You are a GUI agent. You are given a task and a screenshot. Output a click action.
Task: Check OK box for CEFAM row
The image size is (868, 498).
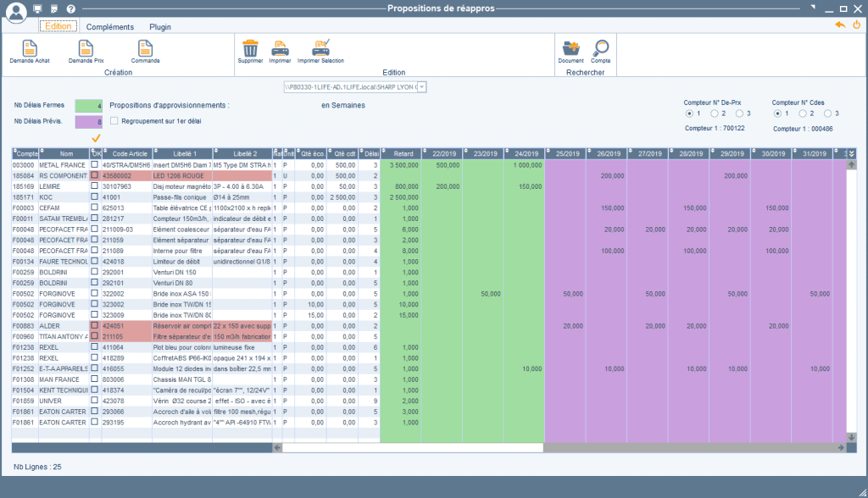pyautogui.click(x=95, y=207)
